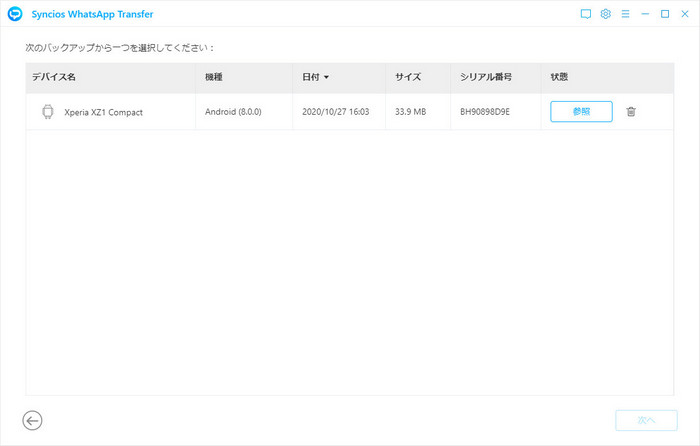Click the 次へ next button
Image resolution: width=700 pixels, height=446 pixels.
pos(646,421)
